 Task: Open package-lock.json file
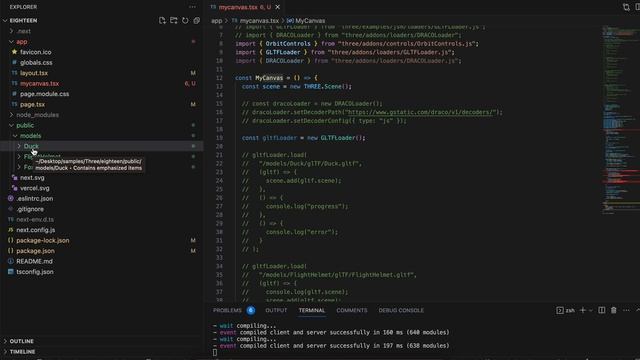[42, 240]
